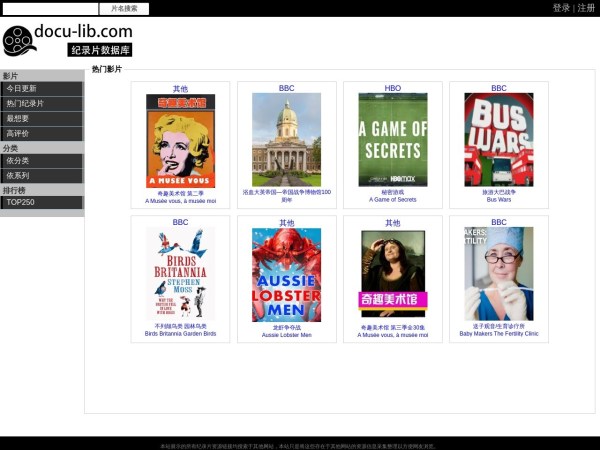Open the 注册 register link
This screenshot has height=450, width=600.
[x=586, y=8]
